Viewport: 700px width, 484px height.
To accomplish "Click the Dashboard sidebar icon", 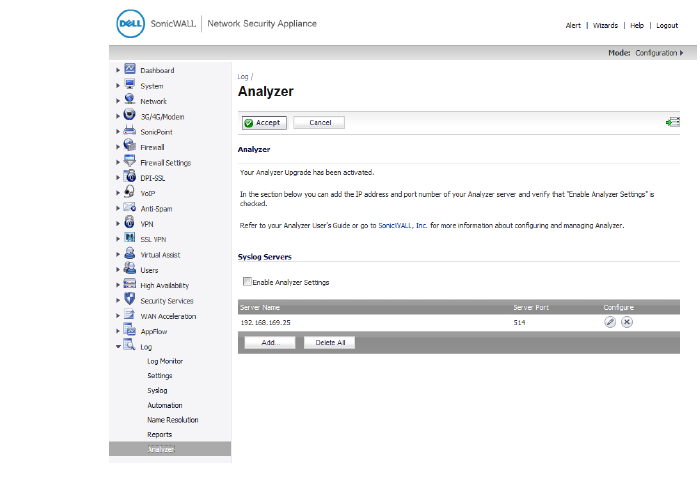I will coord(129,69).
